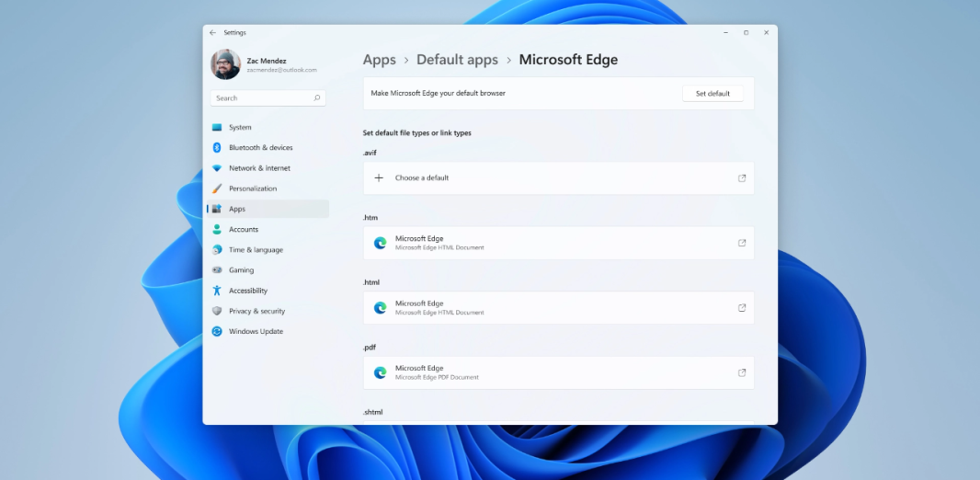Click the Windows Update refresh icon
Screen dimensions: 980x480
click(x=217, y=331)
